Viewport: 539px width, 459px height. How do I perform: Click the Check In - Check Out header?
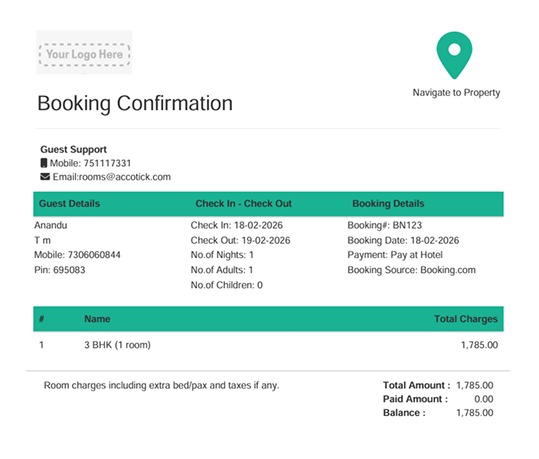point(243,204)
